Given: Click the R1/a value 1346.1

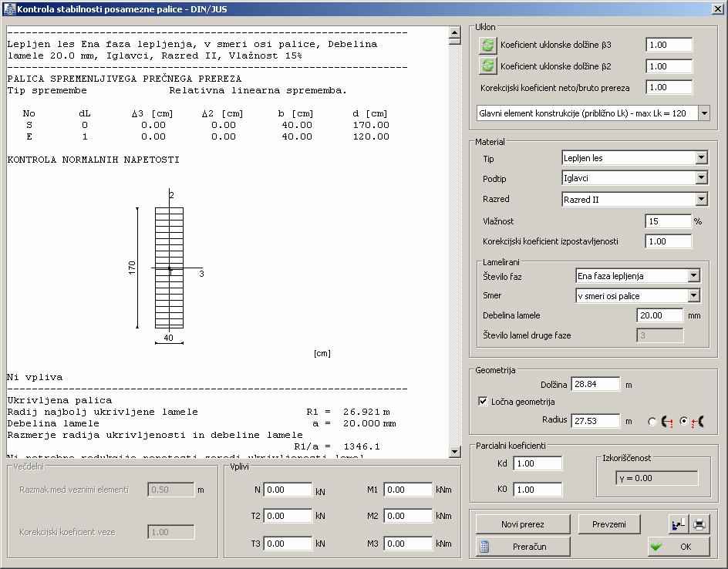Looking at the screenshot, I should [x=362, y=446].
